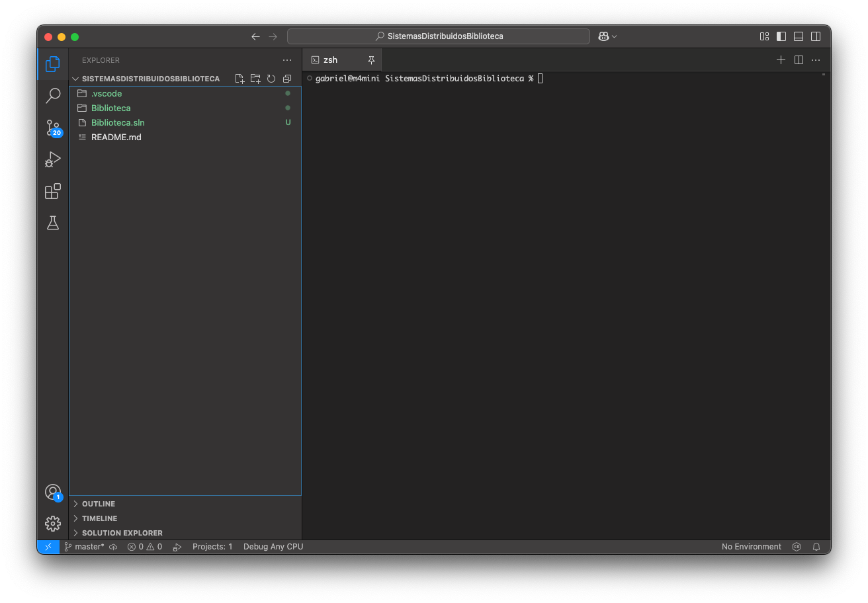Click the New File icon in Explorer

(x=239, y=79)
